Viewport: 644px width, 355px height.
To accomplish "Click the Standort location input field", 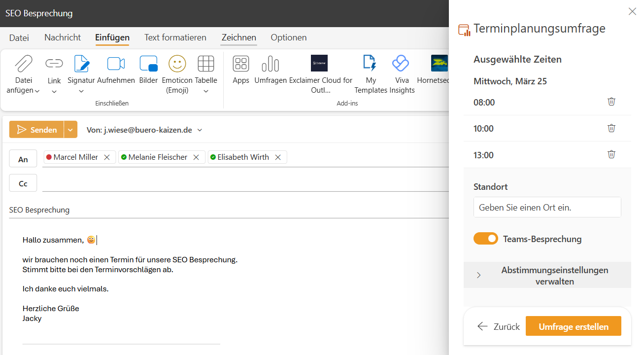I will [x=547, y=208].
